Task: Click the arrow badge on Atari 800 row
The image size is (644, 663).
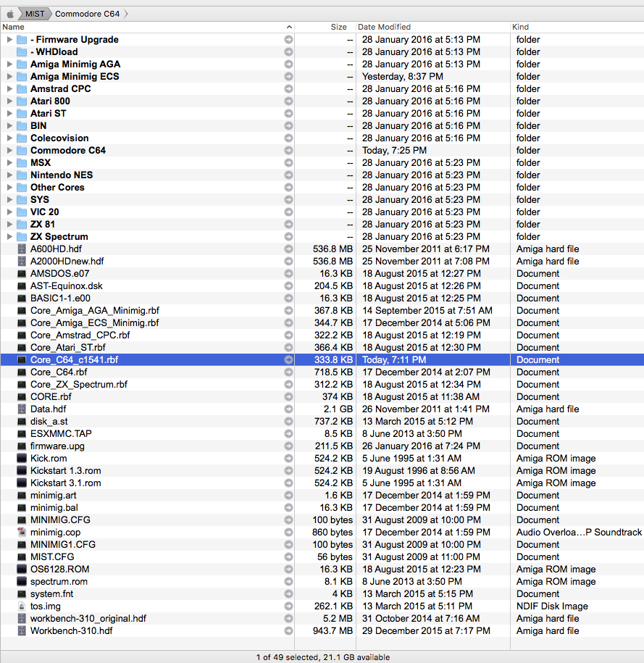Action: [288, 101]
